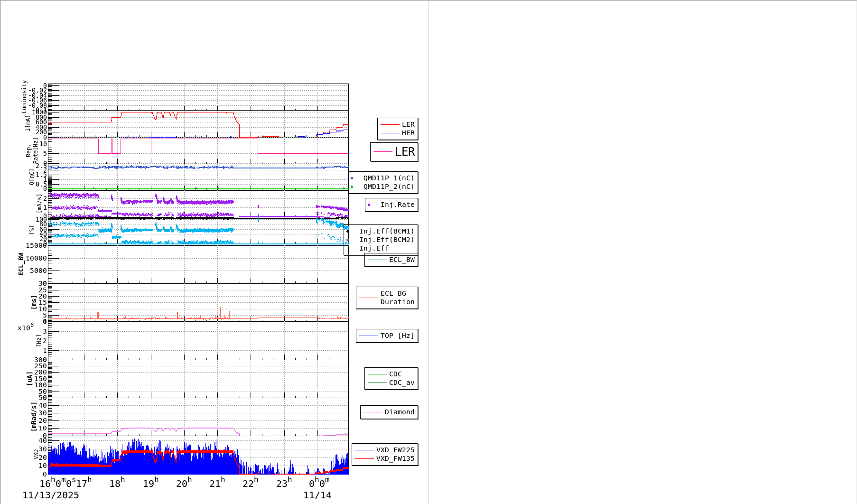Select the Inj.Rate legend entry

pyautogui.click(x=391, y=205)
